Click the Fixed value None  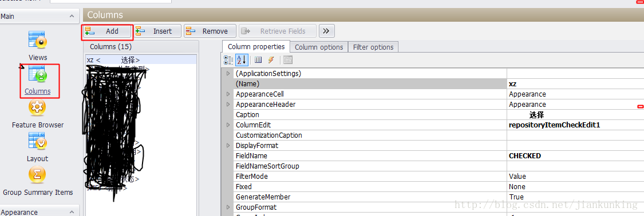(575, 186)
